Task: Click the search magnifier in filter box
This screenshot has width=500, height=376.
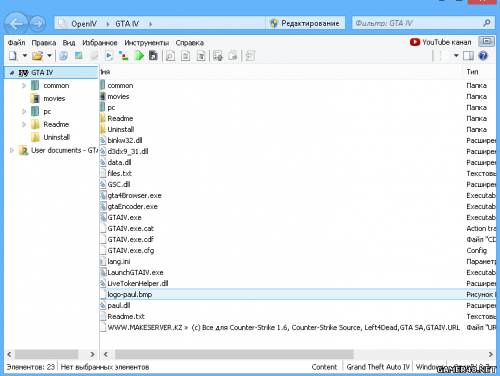Action: 486,23
